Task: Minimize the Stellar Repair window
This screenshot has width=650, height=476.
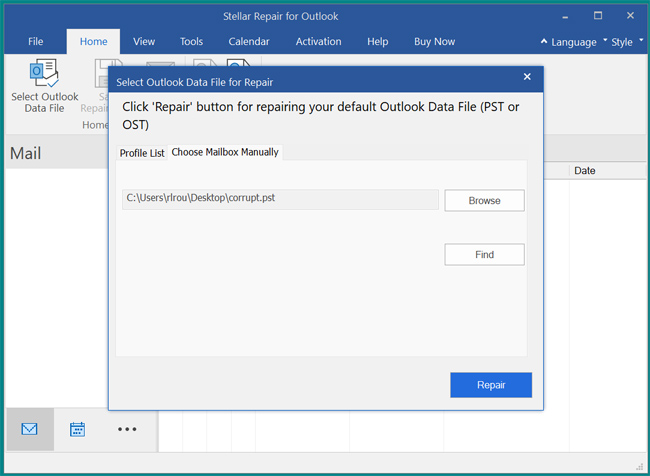Action: point(565,17)
